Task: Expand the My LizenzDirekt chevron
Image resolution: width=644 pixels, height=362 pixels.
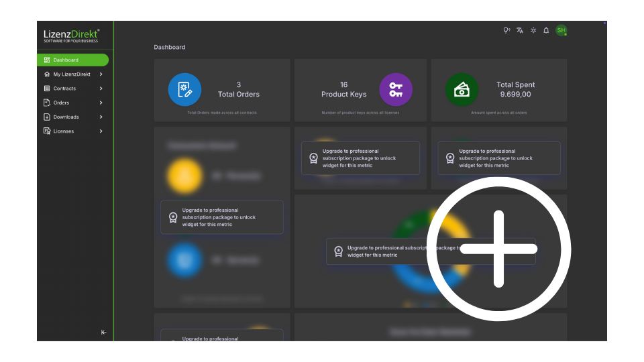Action: 101,74
